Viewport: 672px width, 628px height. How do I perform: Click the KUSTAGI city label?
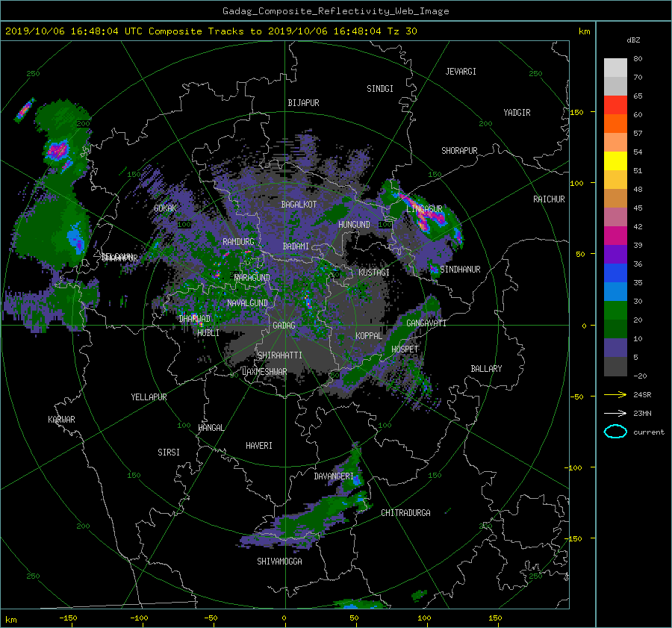(374, 273)
